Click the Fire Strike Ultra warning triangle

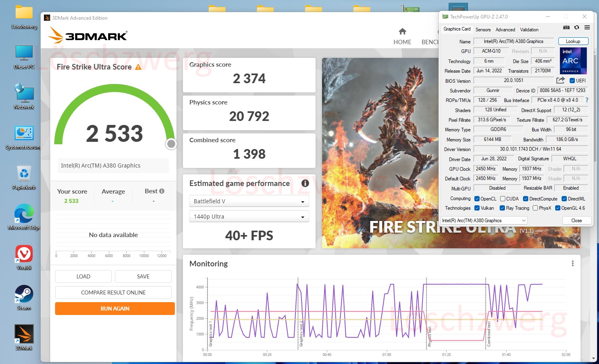[138, 67]
